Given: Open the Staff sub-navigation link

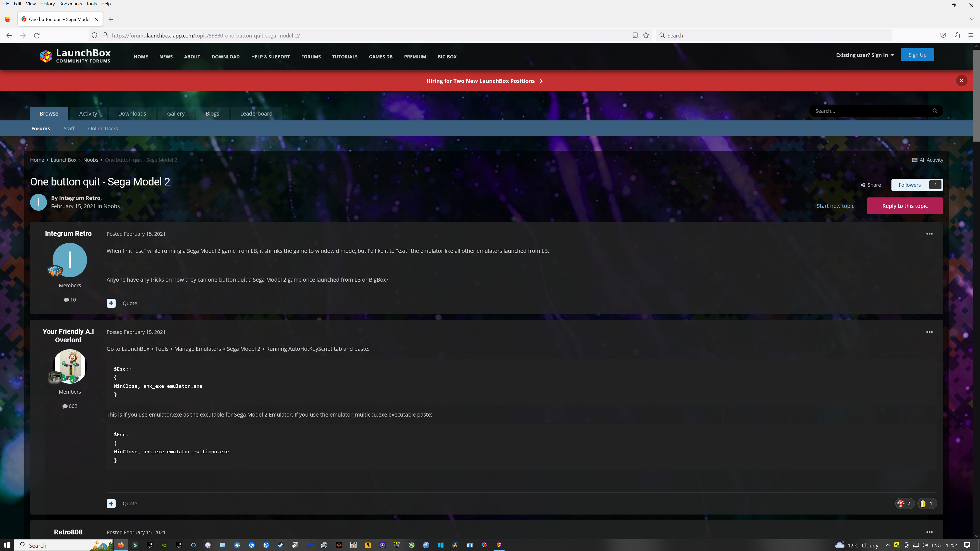Looking at the screenshot, I should click(x=69, y=129).
